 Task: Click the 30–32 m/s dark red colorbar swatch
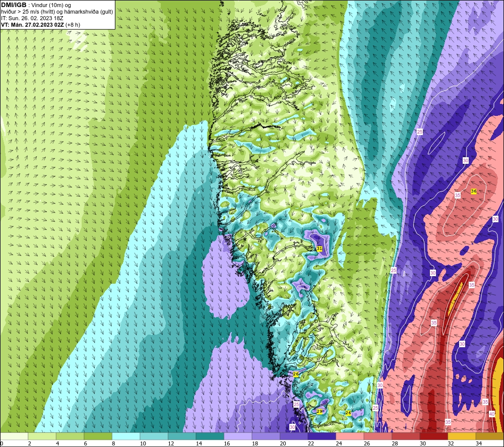pos(433,436)
